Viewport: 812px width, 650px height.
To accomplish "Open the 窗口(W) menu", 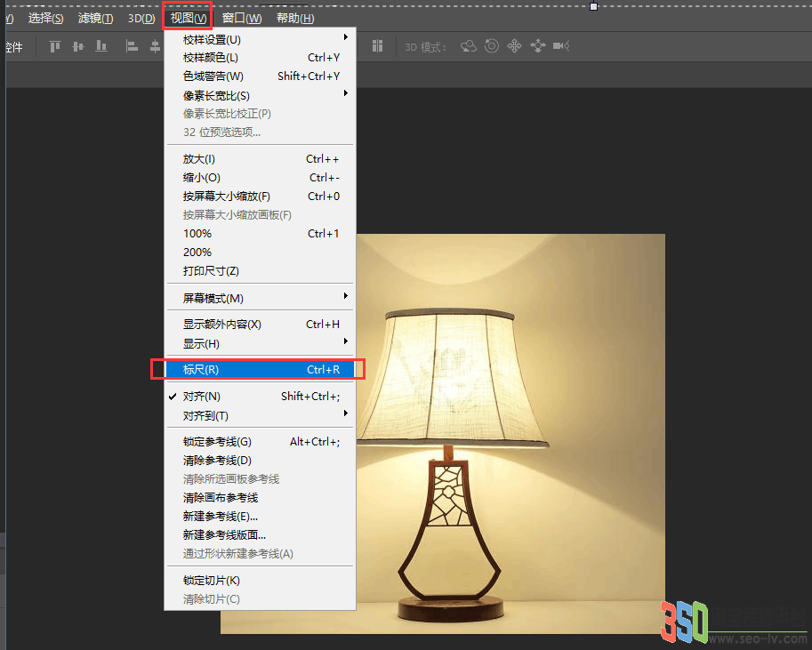I will tap(242, 18).
